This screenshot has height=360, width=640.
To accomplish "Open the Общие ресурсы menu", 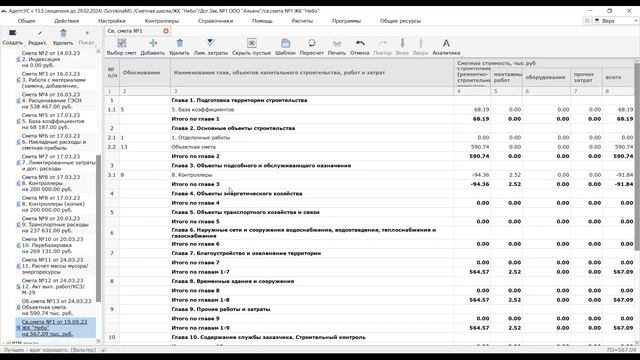I will pos(400,21).
